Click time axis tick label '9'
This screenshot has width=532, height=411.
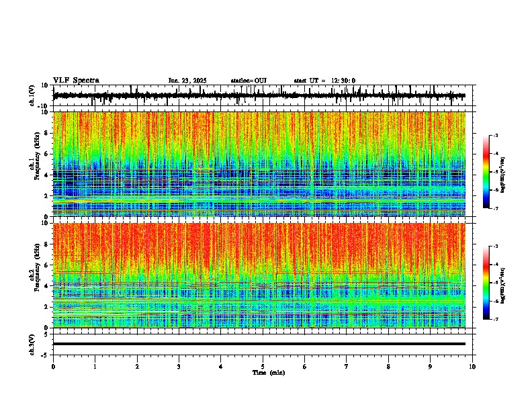tap(430, 367)
